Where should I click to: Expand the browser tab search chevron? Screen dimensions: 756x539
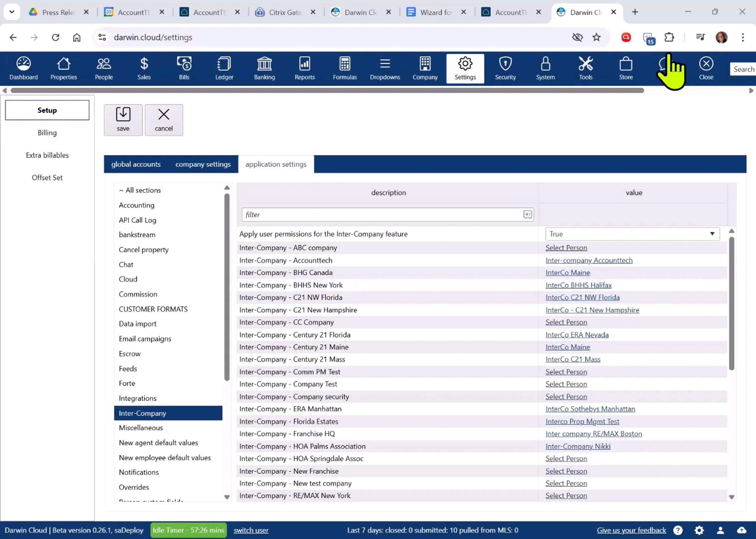coord(12,12)
